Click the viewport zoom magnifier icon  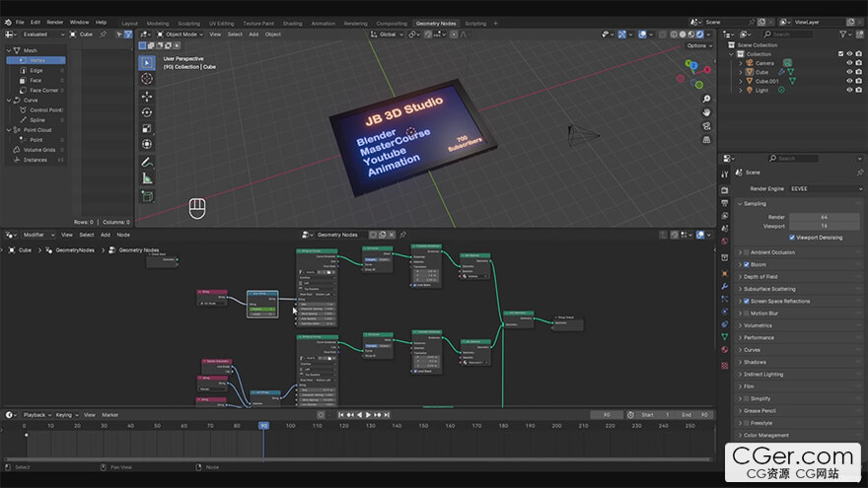pyautogui.click(x=706, y=99)
